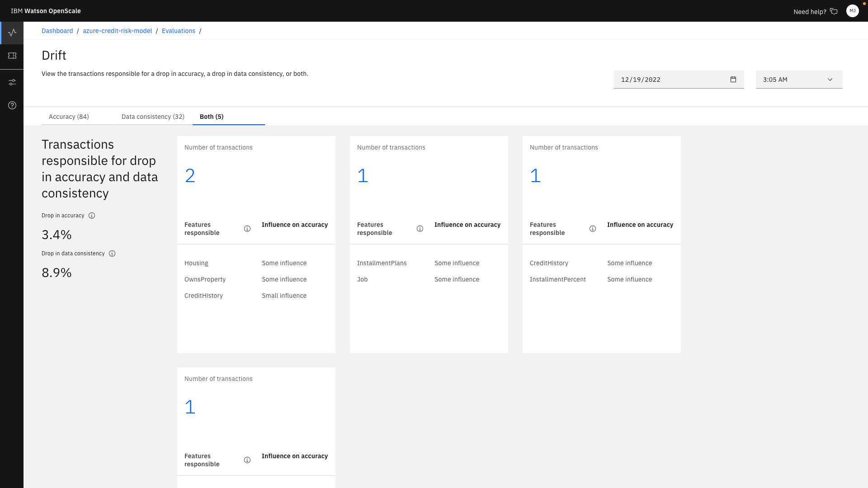Open the transaction count 2 link in the Housing card

pos(190,175)
